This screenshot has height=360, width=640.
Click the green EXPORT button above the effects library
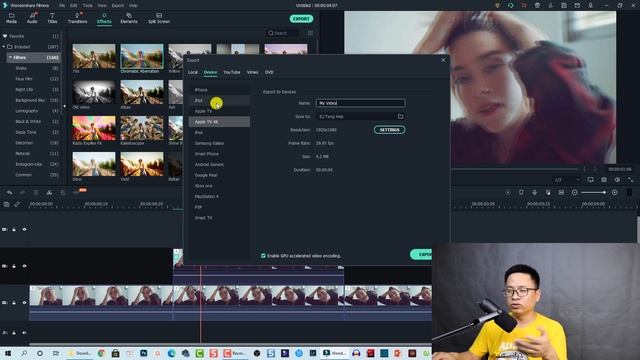pos(301,19)
